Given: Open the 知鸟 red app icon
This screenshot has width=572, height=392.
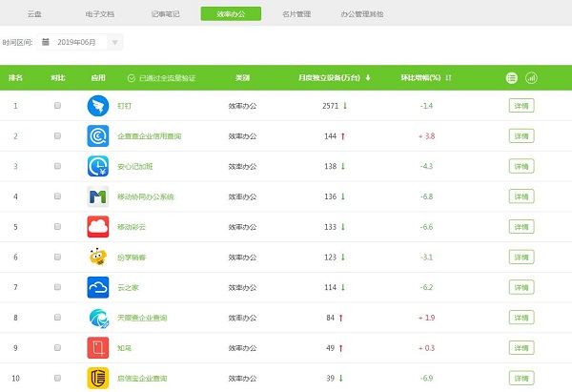Looking at the screenshot, I should point(98,348).
